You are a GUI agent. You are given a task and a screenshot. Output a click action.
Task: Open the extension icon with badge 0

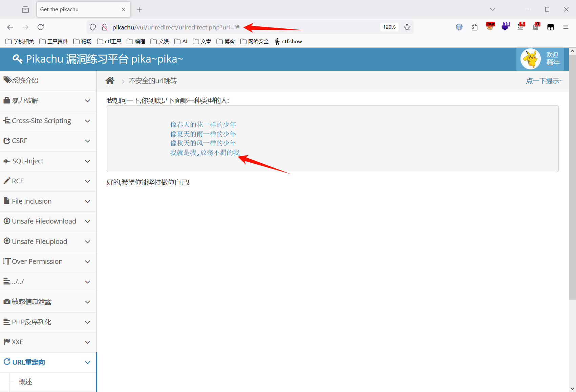pyautogui.click(x=536, y=26)
